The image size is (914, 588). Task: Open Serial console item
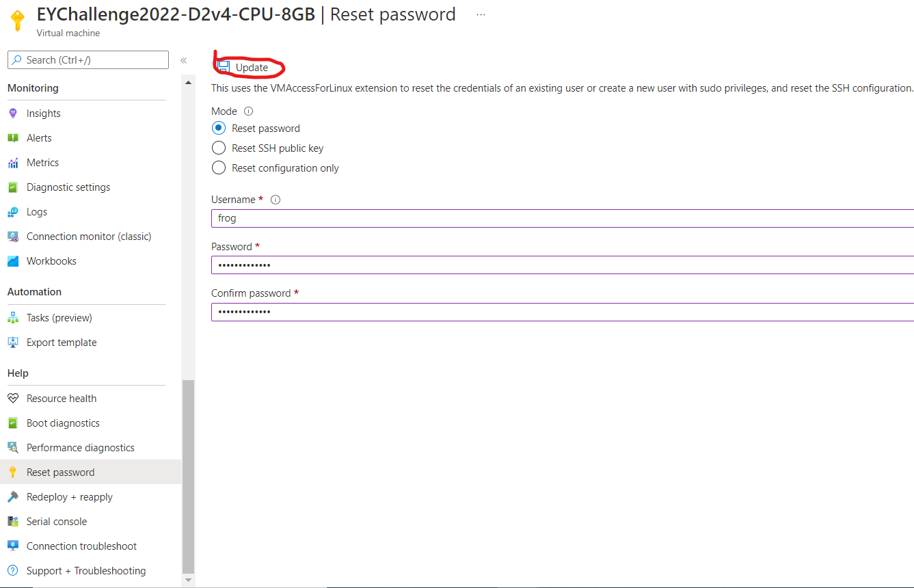[x=57, y=522]
